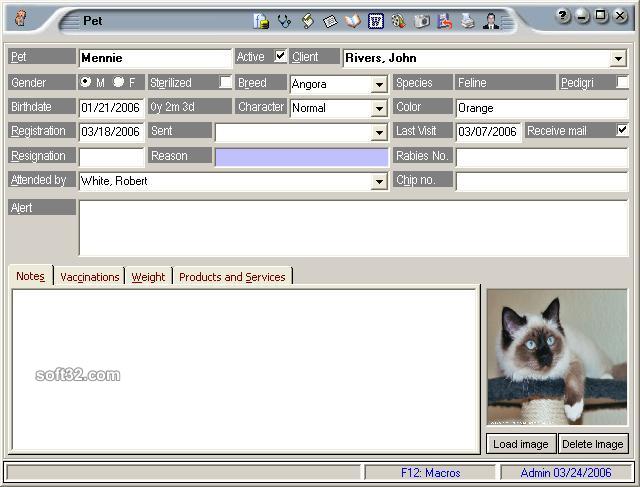Click the Pet field label

(42, 56)
